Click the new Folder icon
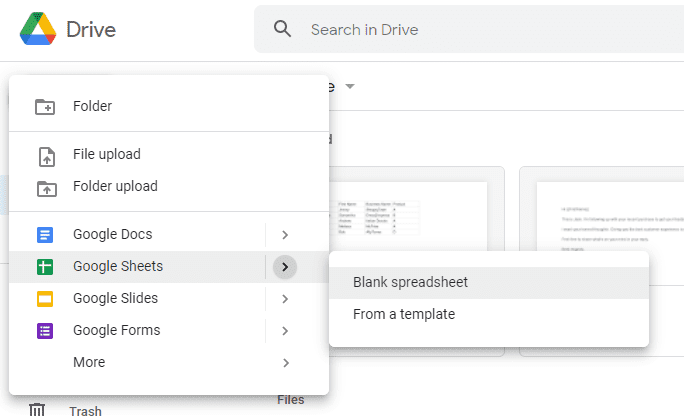The image size is (684, 416). point(45,106)
